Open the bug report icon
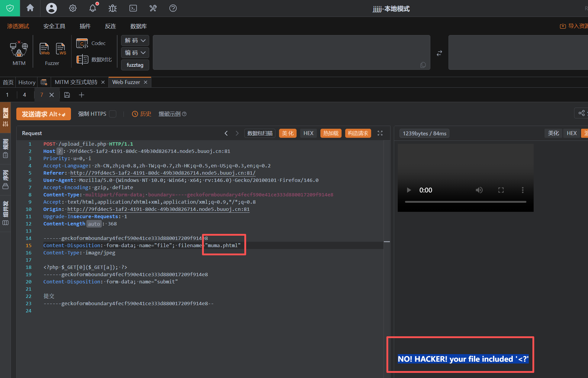This screenshot has height=378, width=588. pyautogui.click(x=113, y=8)
